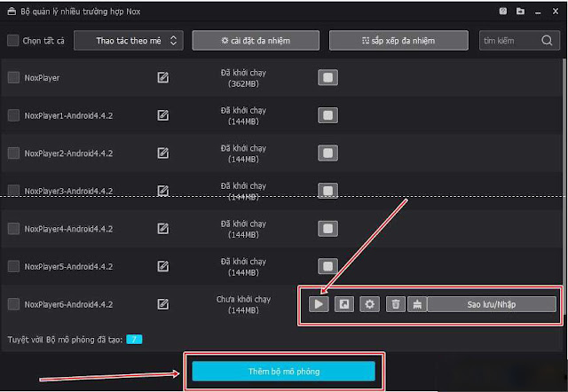Rename NoxPlayer6-Android4.4.2 using its edit icon

pyautogui.click(x=163, y=304)
